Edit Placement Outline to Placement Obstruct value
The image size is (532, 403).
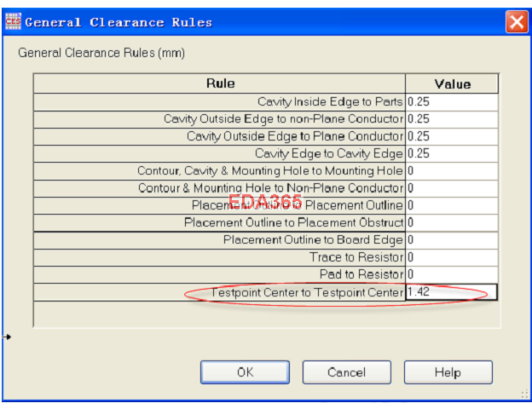pos(452,223)
